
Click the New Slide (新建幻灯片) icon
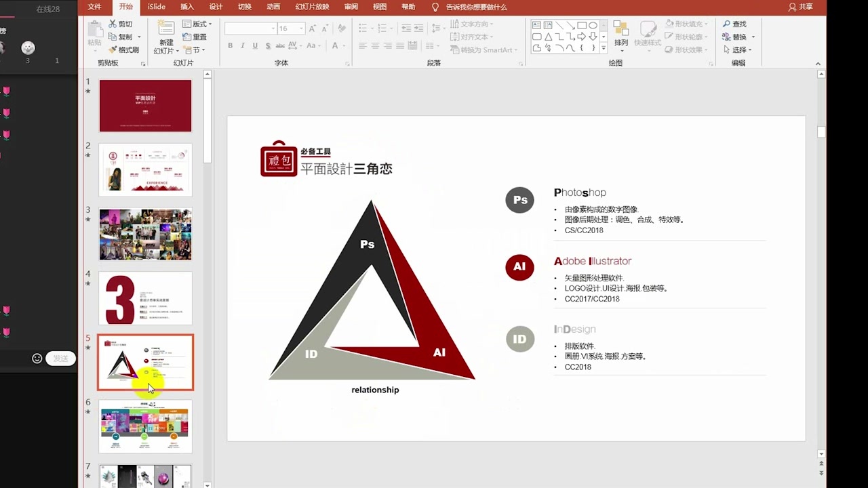(x=166, y=28)
